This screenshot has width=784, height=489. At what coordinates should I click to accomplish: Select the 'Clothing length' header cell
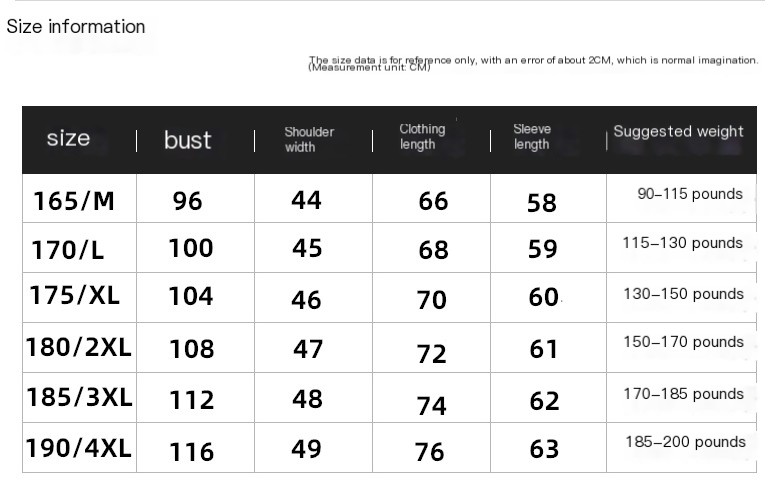point(422,136)
